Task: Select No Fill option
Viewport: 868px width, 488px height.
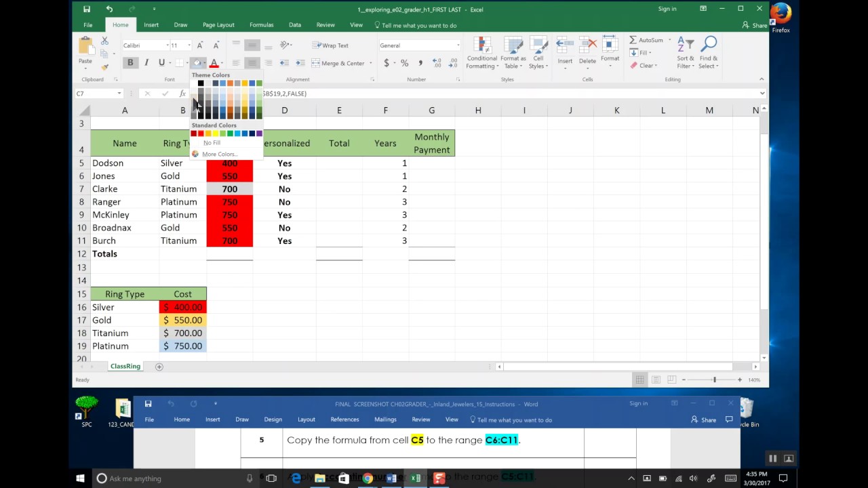Action: click(x=212, y=143)
